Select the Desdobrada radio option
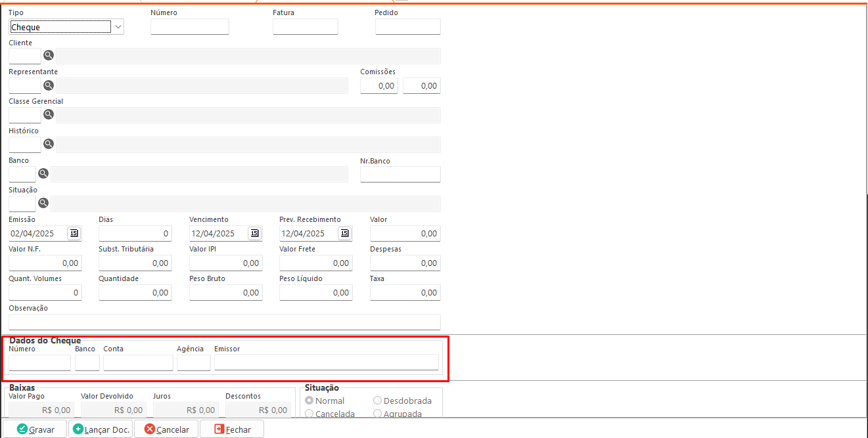The width and height of the screenshot is (868, 438). click(x=377, y=401)
